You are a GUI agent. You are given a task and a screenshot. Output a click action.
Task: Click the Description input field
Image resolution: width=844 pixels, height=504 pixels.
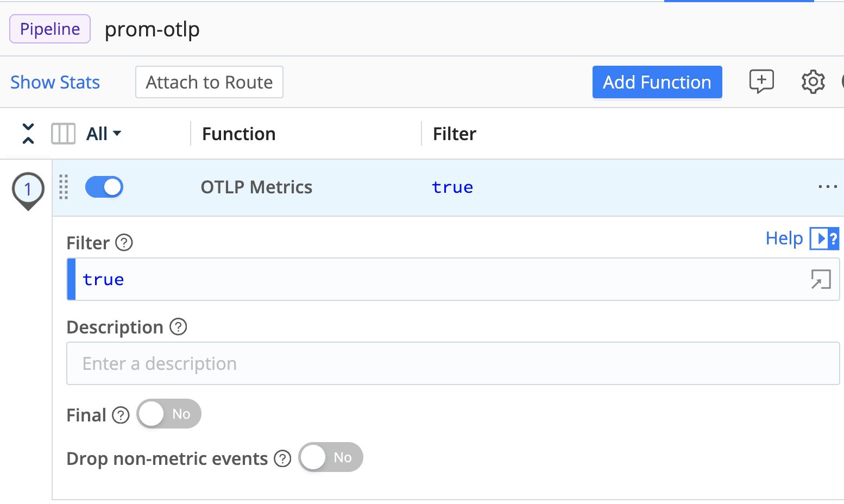(452, 363)
